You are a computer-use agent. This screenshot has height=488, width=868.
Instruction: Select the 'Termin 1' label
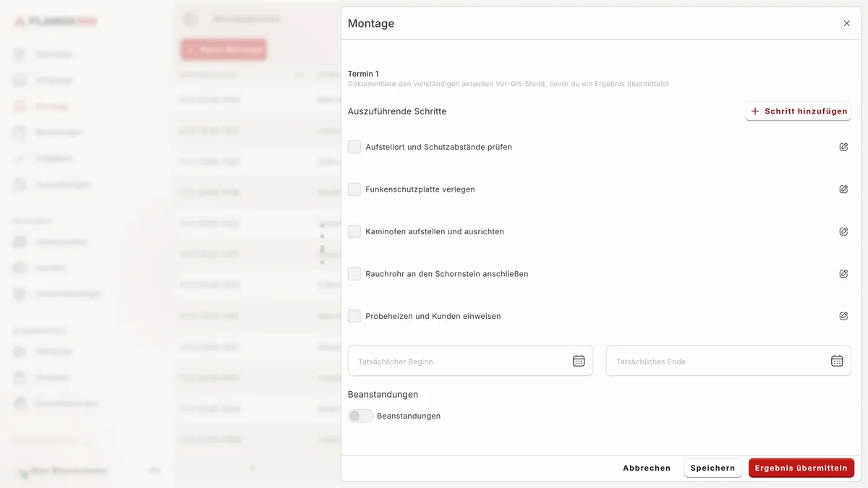coord(363,74)
